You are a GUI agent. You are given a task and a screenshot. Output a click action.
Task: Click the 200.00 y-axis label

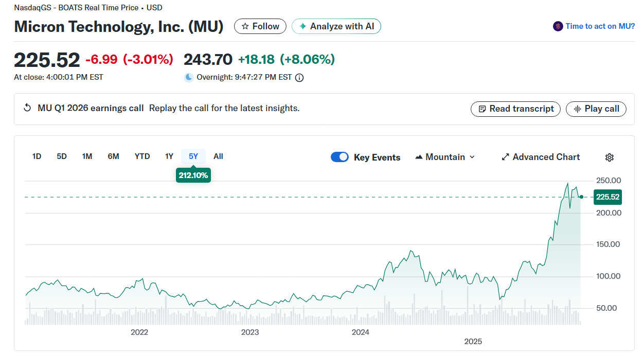(609, 213)
